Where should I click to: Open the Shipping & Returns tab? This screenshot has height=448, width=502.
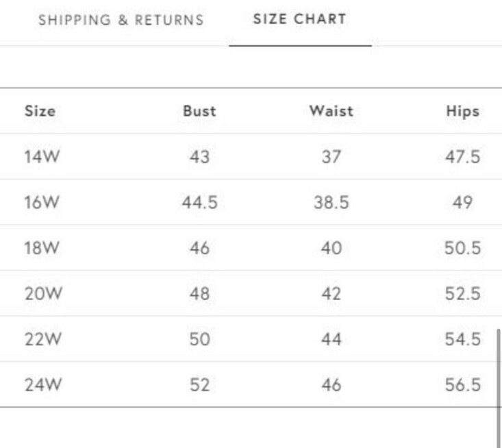coord(121,20)
